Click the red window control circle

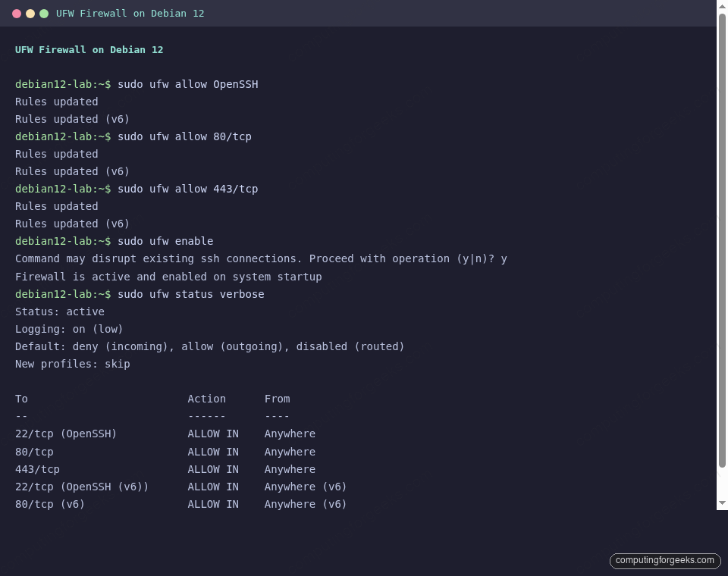17,13
